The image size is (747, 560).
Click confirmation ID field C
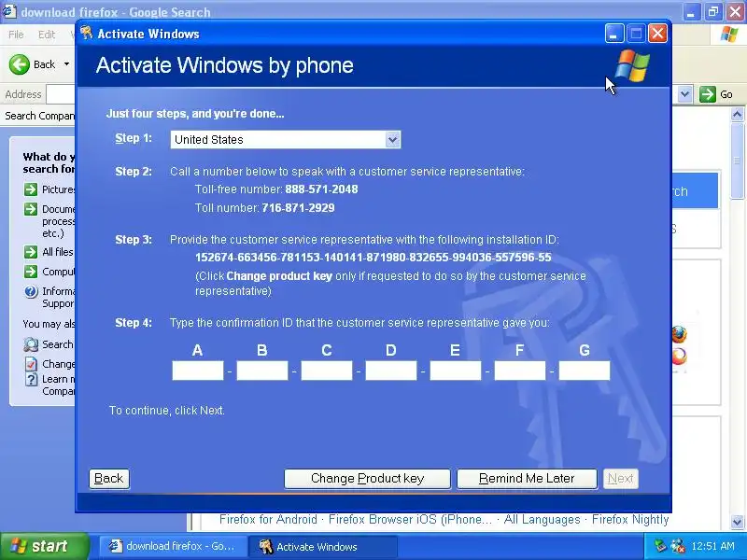point(326,371)
